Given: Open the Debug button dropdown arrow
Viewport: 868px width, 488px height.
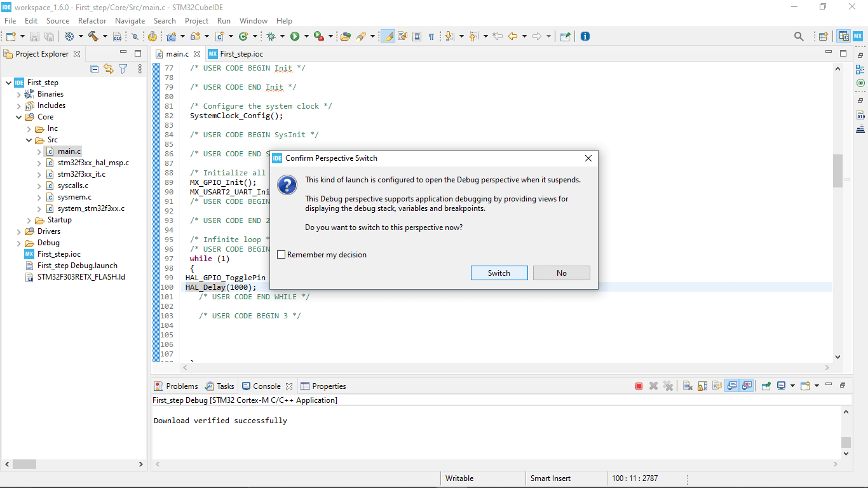Looking at the screenshot, I should pyautogui.click(x=282, y=36).
